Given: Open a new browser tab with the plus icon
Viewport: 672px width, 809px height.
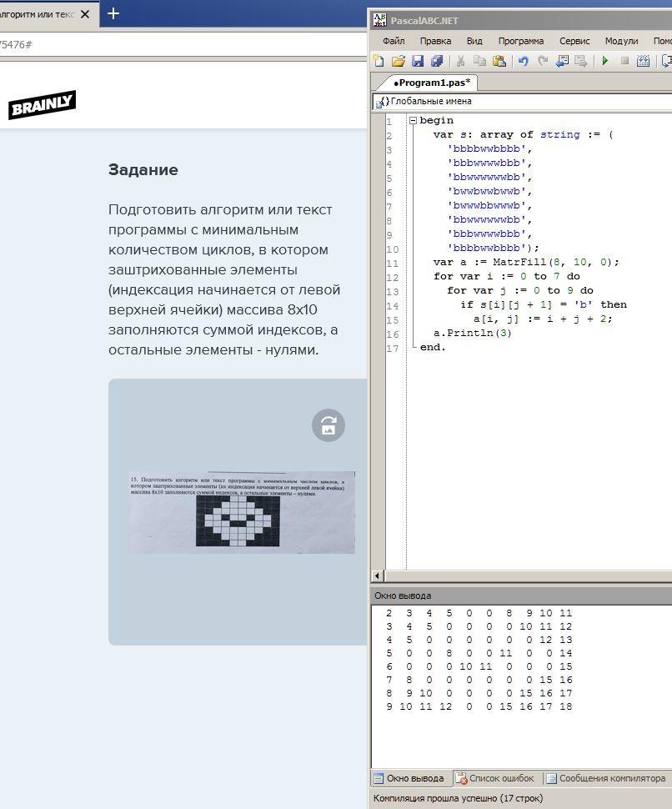Looking at the screenshot, I should coord(113,14).
